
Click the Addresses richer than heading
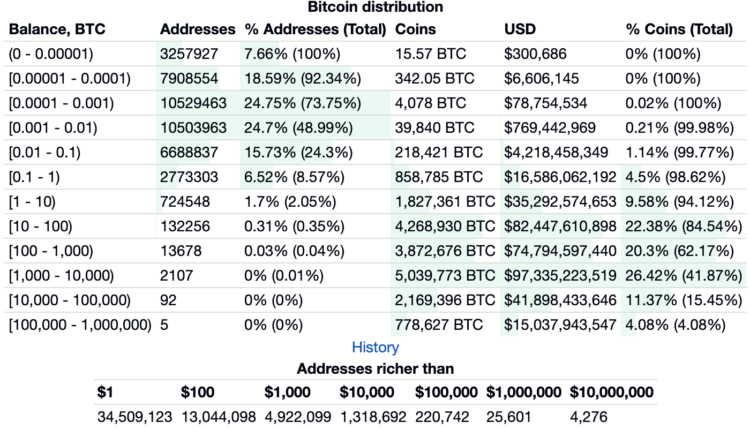point(375,369)
